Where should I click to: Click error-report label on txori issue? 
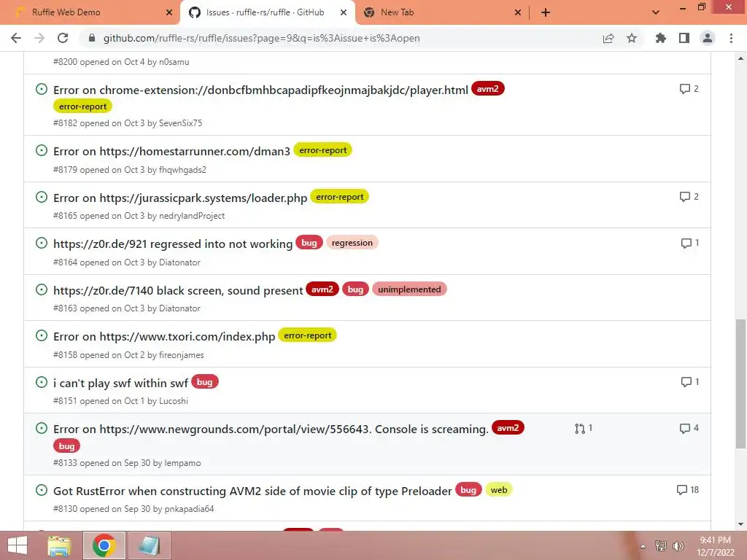(307, 335)
